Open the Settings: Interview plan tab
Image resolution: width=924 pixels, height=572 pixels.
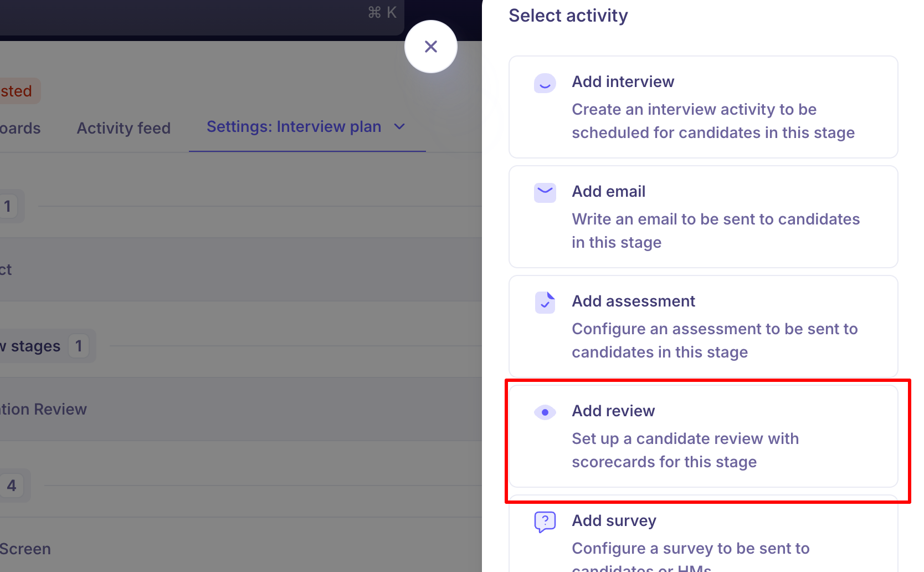(294, 127)
